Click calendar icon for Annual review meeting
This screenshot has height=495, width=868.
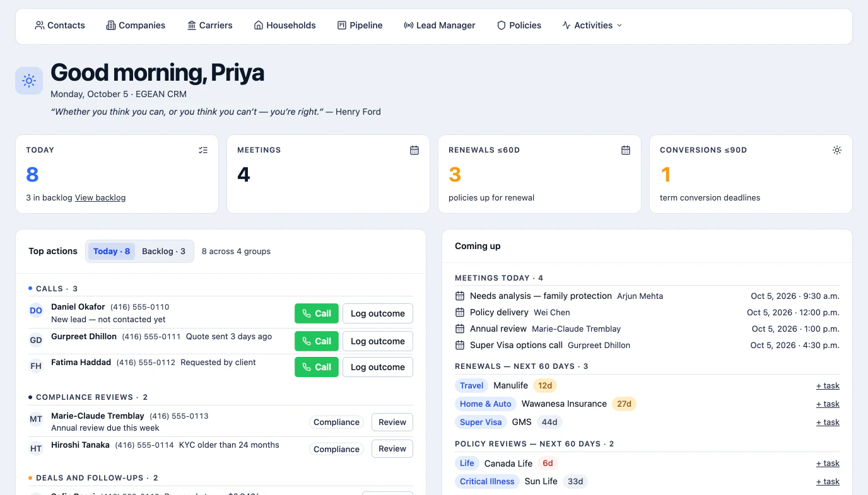point(460,329)
